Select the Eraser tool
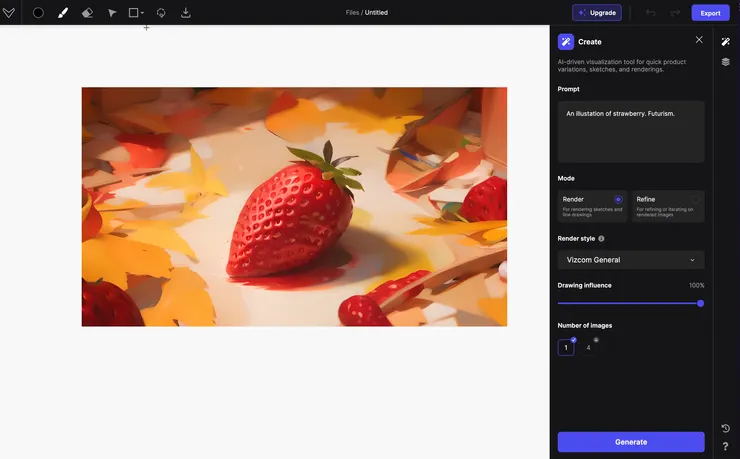This screenshot has width=740, height=459. 86,13
